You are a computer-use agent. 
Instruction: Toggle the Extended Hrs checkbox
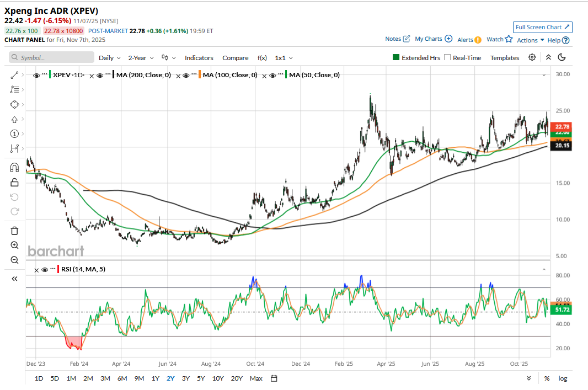(x=395, y=57)
